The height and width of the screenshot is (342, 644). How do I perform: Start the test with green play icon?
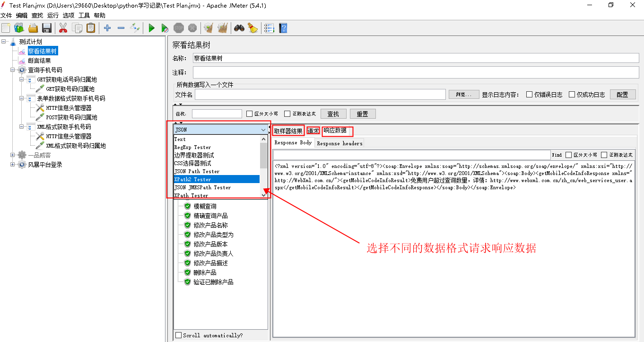[151, 28]
